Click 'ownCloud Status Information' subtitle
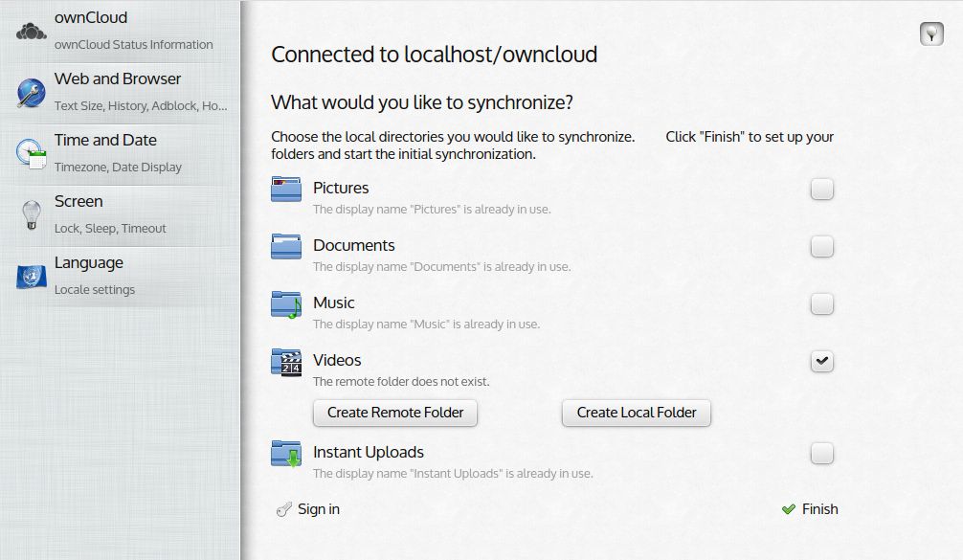The width and height of the screenshot is (963, 560). pyautogui.click(x=133, y=45)
